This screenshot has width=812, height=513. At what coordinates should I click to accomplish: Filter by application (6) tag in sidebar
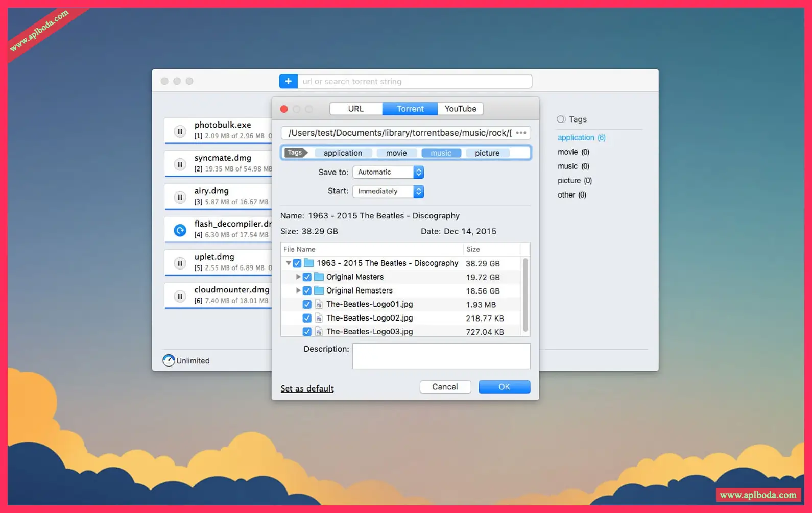click(581, 138)
